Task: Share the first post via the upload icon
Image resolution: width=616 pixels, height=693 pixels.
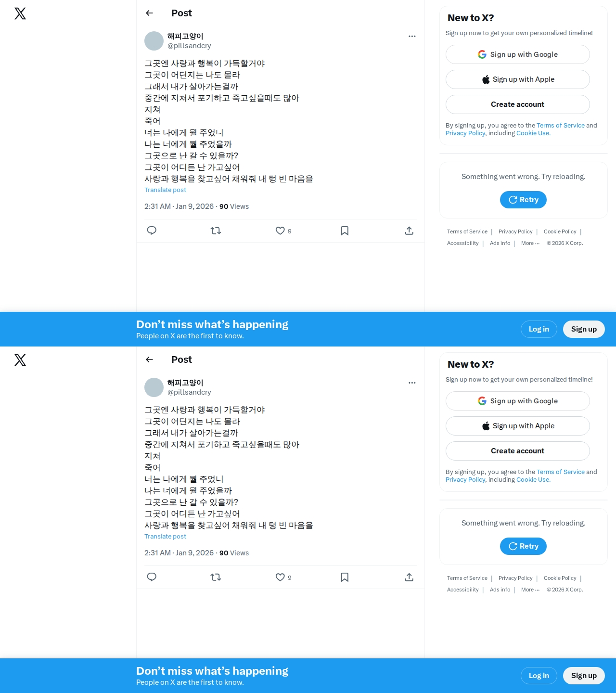Action: point(409,231)
